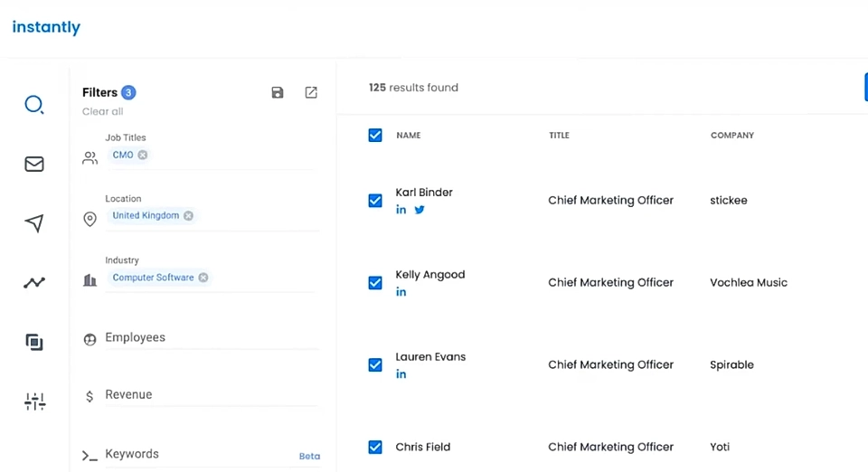Click the company name Yoti

(x=720, y=447)
